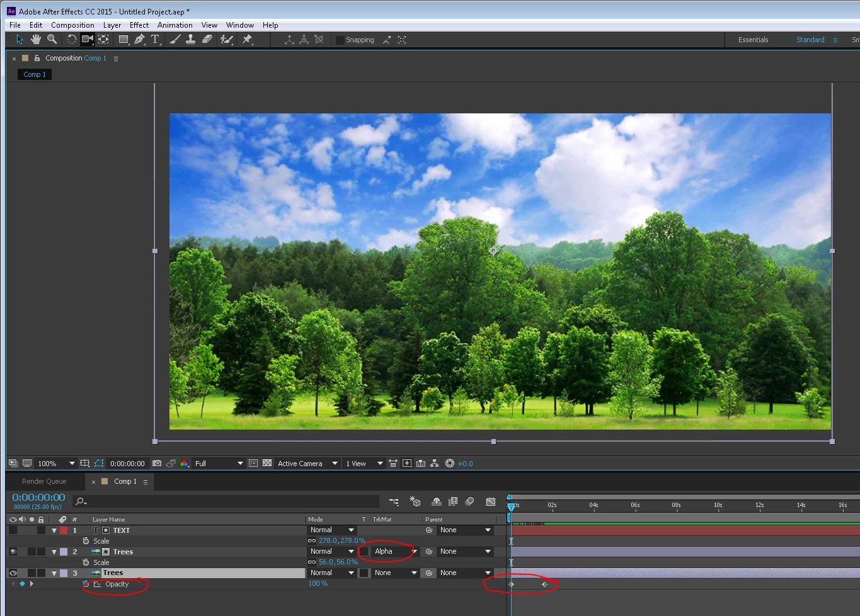Open Parent None dropdown for TEXT layer
860x616 pixels.
[x=466, y=530]
